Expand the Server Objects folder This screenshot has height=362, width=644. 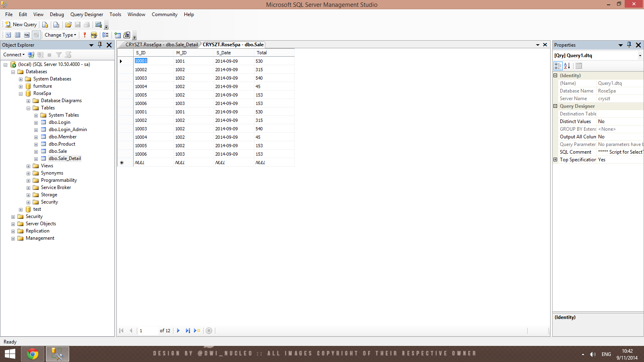13,224
